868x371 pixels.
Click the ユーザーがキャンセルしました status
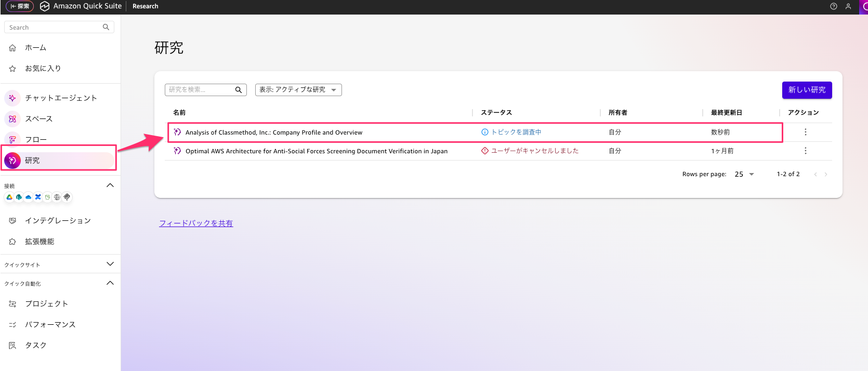(530, 151)
